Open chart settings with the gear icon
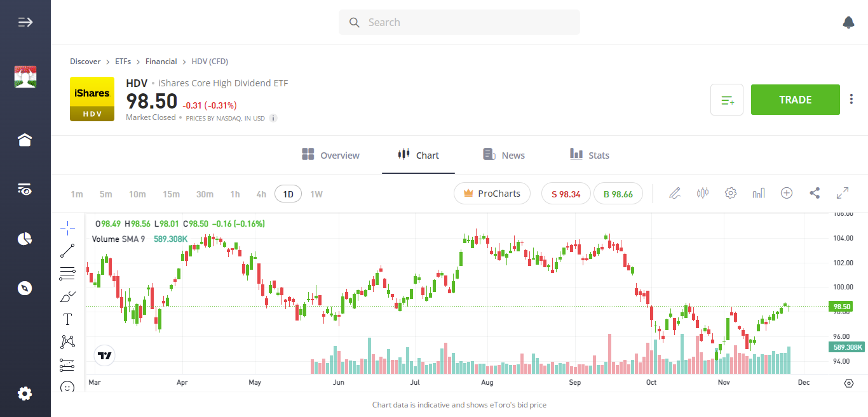Viewport: 868px width, 417px height. click(x=731, y=193)
